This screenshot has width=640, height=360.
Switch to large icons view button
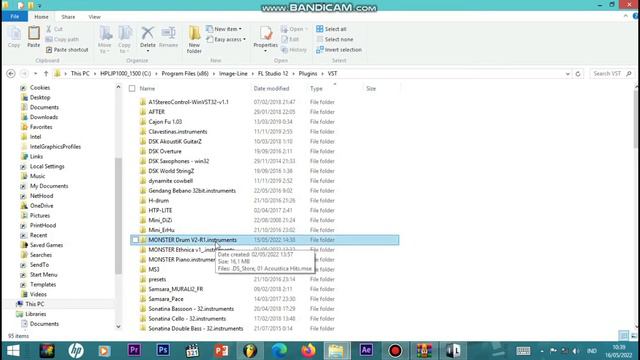click(633, 336)
